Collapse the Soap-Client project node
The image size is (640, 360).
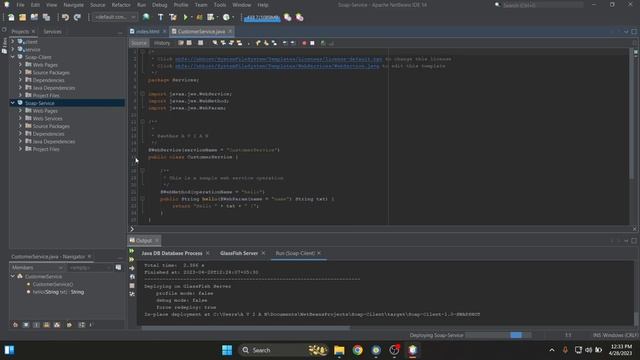pos(13,57)
